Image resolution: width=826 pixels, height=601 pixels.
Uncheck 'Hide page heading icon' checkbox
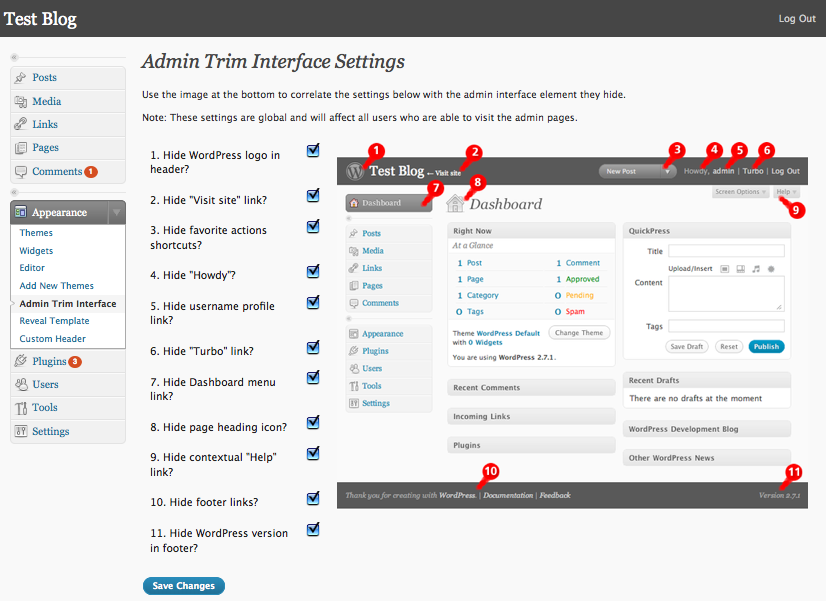point(313,422)
